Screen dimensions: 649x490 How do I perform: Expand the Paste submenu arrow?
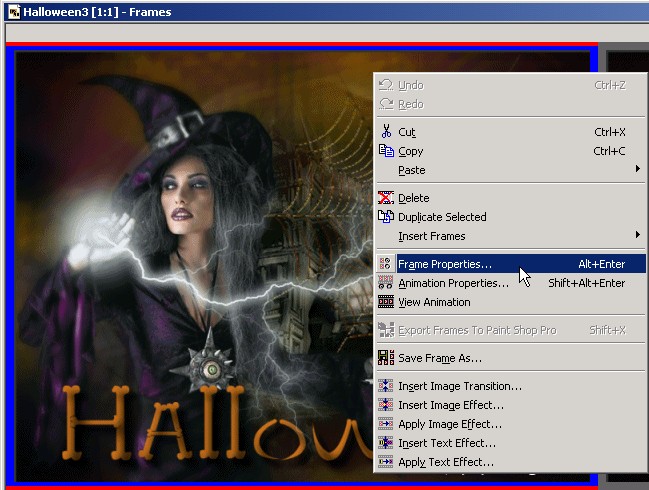click(637, 169)
